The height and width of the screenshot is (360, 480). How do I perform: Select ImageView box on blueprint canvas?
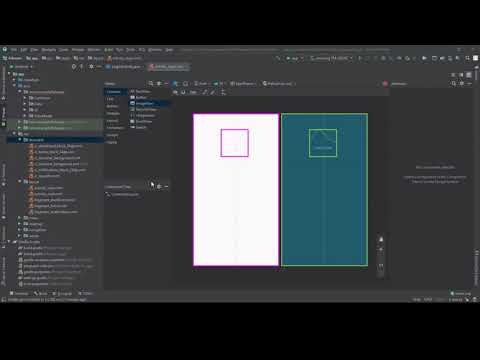click(x=323, y=143)
